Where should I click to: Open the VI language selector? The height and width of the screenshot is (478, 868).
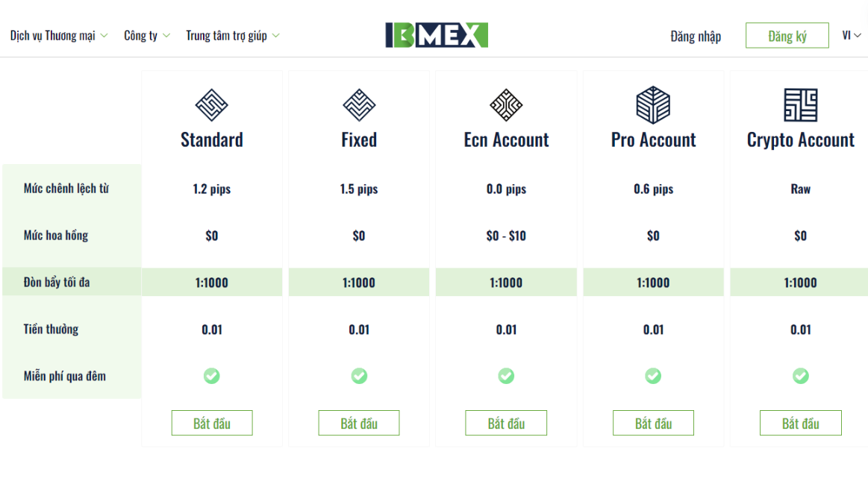[x=851, y=34]
